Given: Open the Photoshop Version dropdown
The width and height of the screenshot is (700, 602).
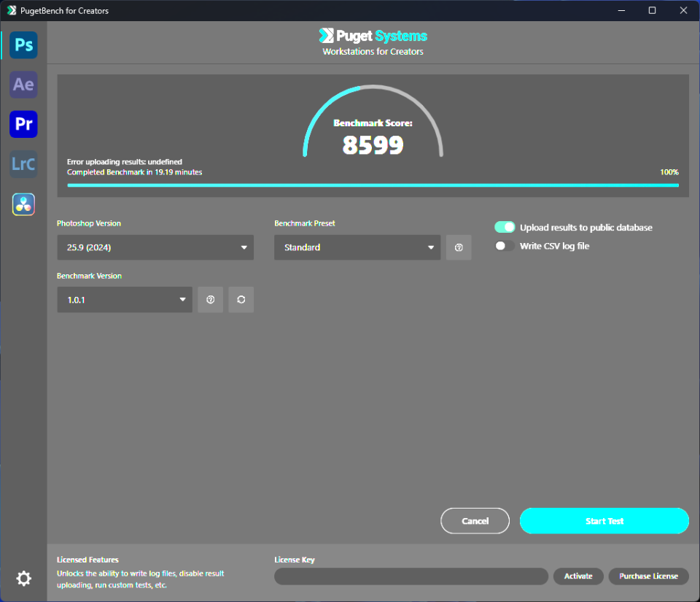Looking at the screenshot, I should tap(155, 247).
